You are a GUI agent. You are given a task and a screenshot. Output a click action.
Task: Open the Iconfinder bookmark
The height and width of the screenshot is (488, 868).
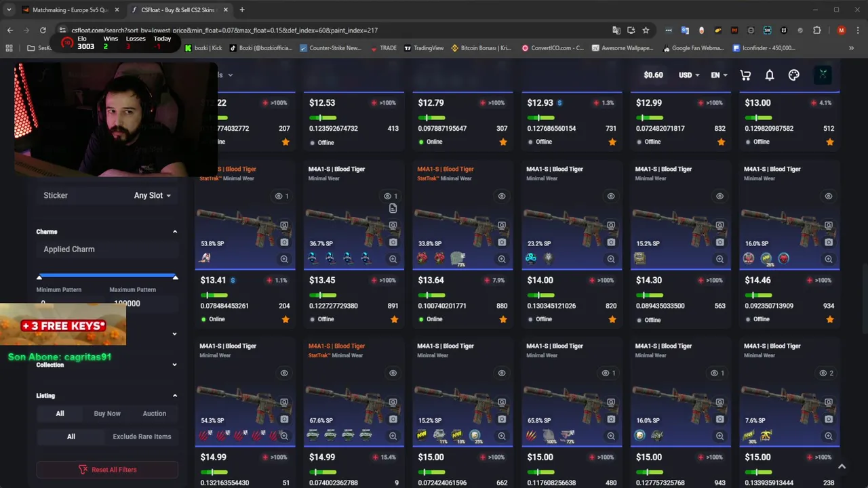point(764,48)
